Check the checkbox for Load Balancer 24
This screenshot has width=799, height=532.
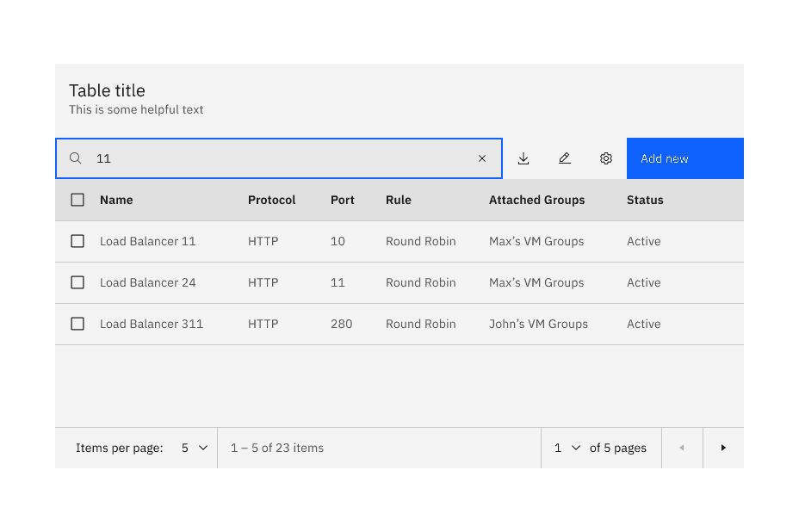pyautogui.click(x=77, y=282)
